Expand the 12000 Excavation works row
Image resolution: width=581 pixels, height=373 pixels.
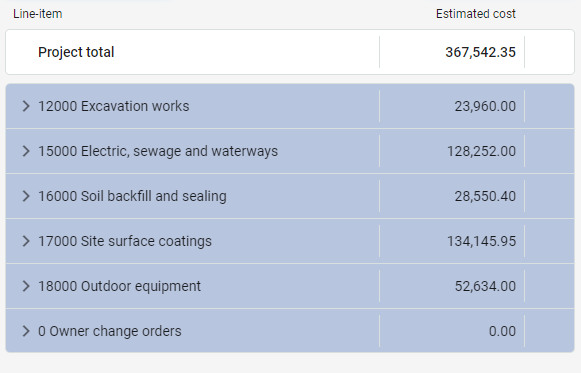click(26, 106)
